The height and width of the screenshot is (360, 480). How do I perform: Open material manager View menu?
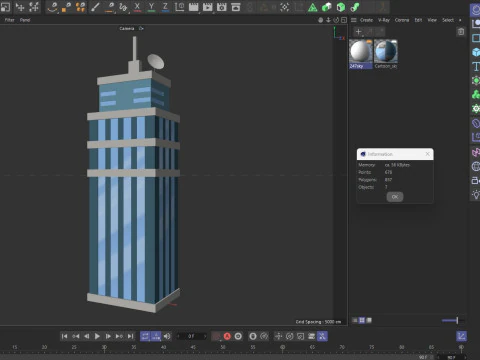point(432,20)
